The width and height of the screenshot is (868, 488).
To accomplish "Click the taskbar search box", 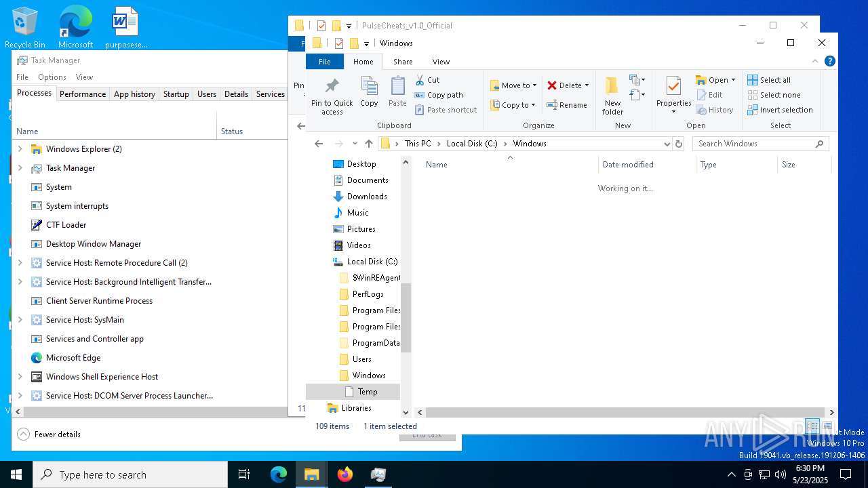I will pyautogui.click(x=130, y=474).
